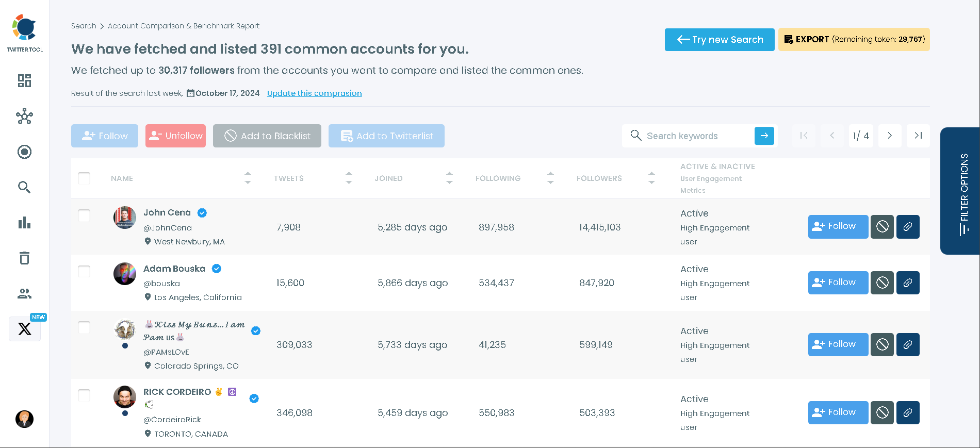Select the Adam Bouska row checkbox
This screenshot has width=980, height=448.
point(84,271)
